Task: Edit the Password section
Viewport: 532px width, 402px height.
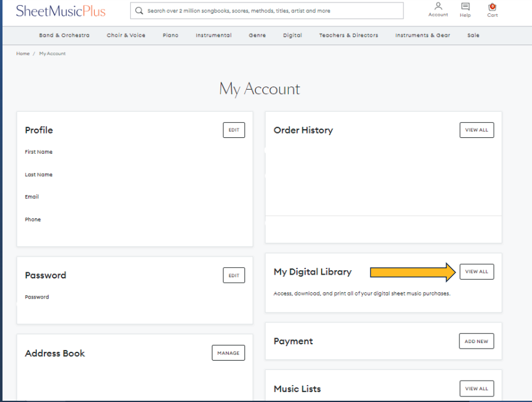Action: pos(234,275)
